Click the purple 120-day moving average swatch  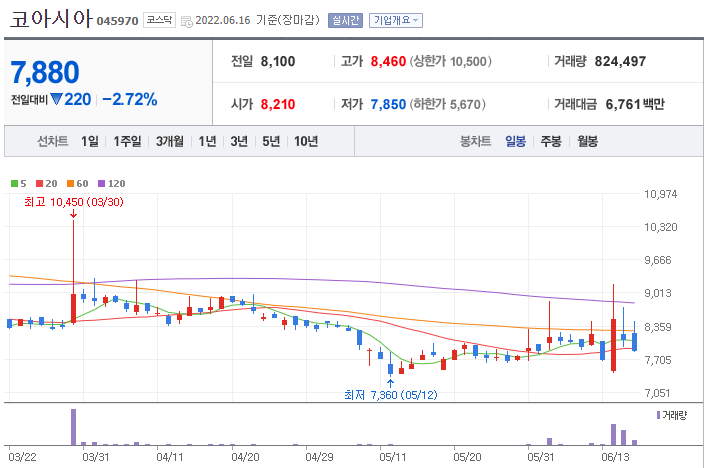click(x=101, y=183)
